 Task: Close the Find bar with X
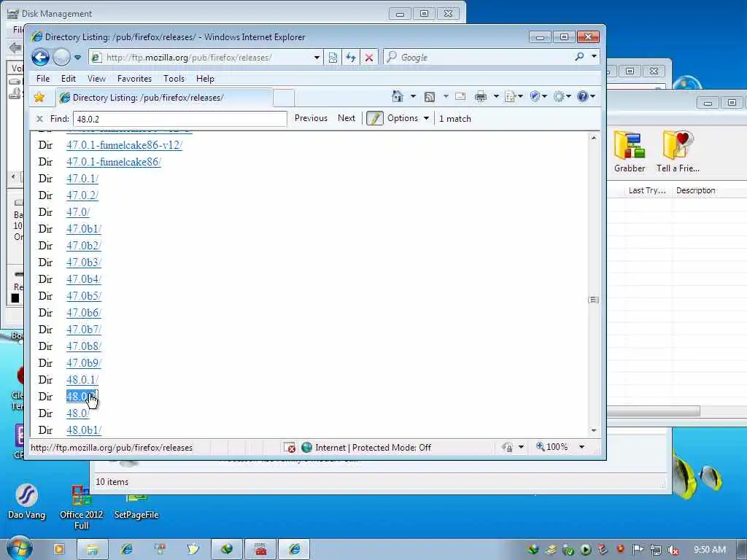coord(39,119)
